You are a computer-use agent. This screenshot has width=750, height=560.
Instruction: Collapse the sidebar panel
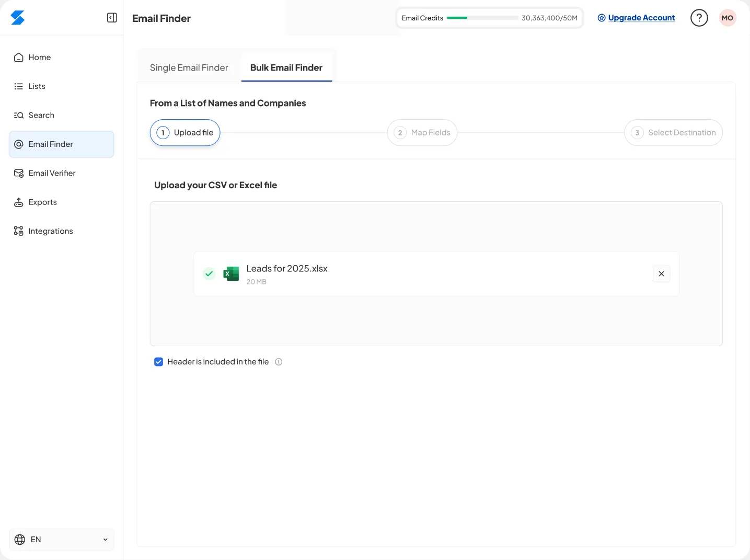coord(112,18)
